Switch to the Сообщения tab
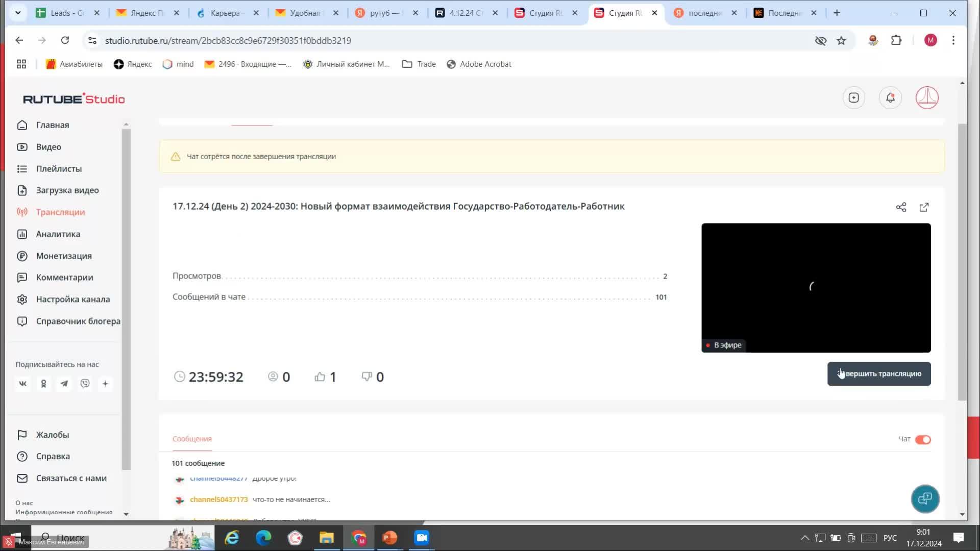980x551 pixels. click(x=191, y=438)
